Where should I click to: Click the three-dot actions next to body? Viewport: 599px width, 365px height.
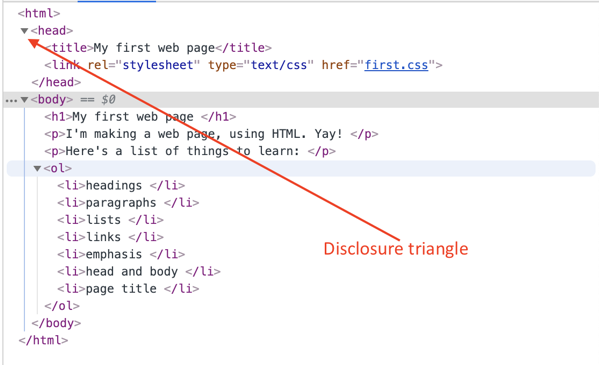pyautogui.click(x=11, y=101)
